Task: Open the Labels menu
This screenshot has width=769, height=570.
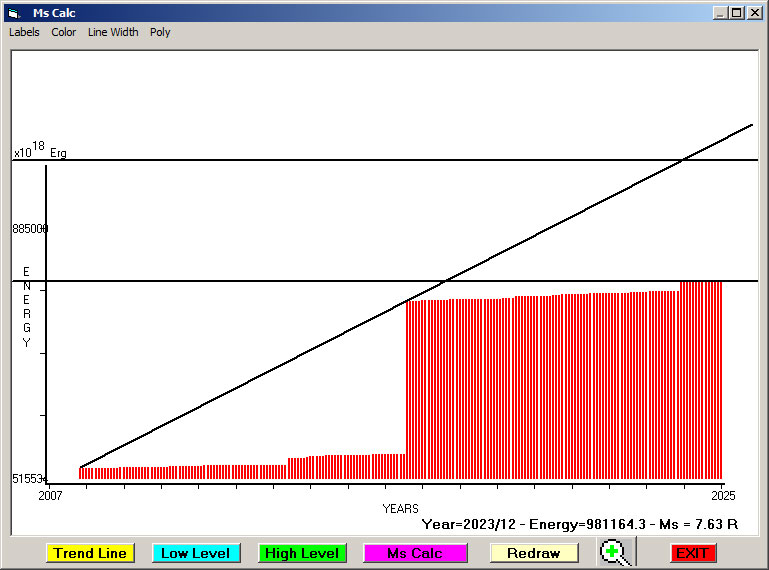Action: [x=24, y=32]
